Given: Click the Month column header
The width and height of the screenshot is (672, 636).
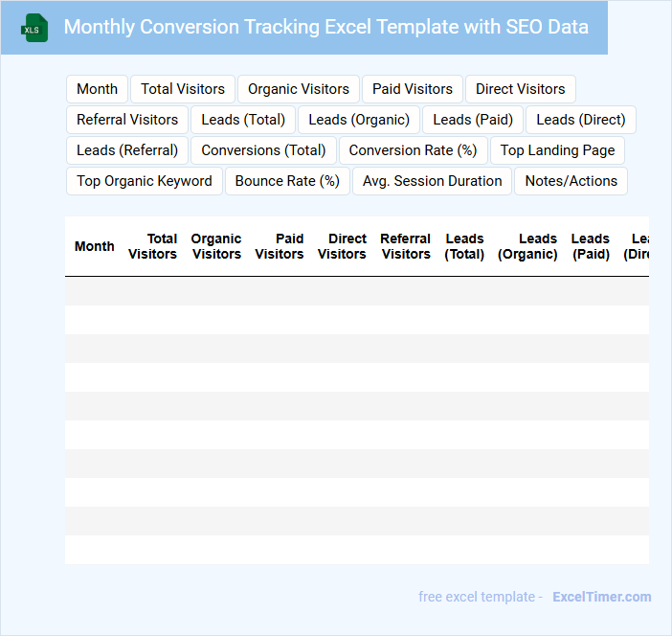Looking at the screenshot, I should (95, 246).
